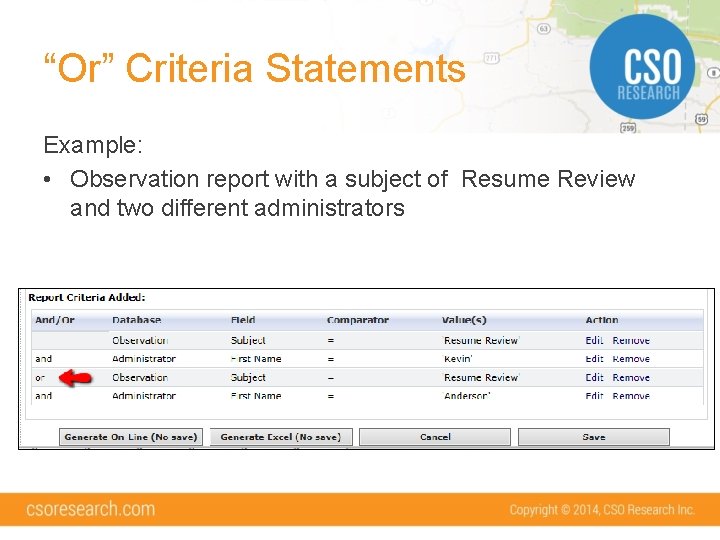Remove the 'or' Observation criteria row

631,377
